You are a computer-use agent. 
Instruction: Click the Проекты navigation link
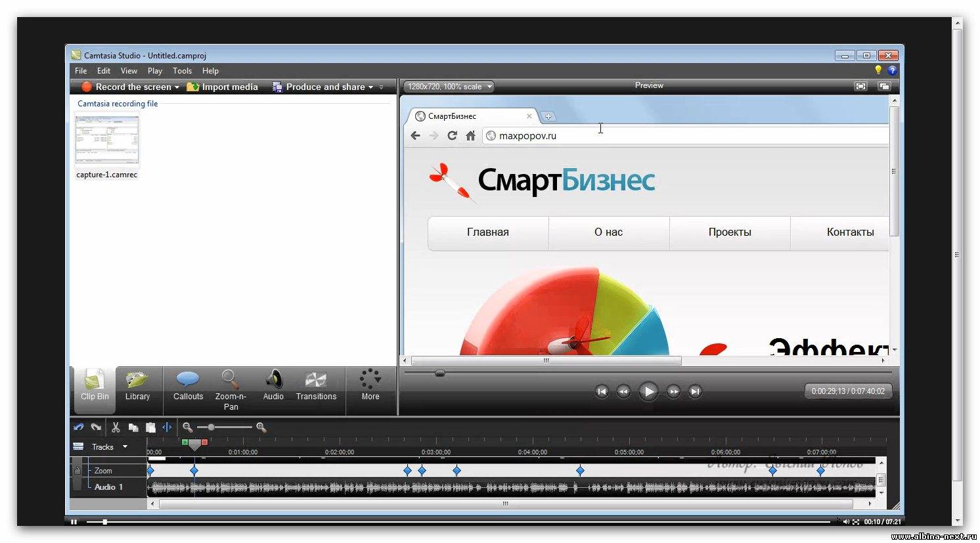pos(730,232)
